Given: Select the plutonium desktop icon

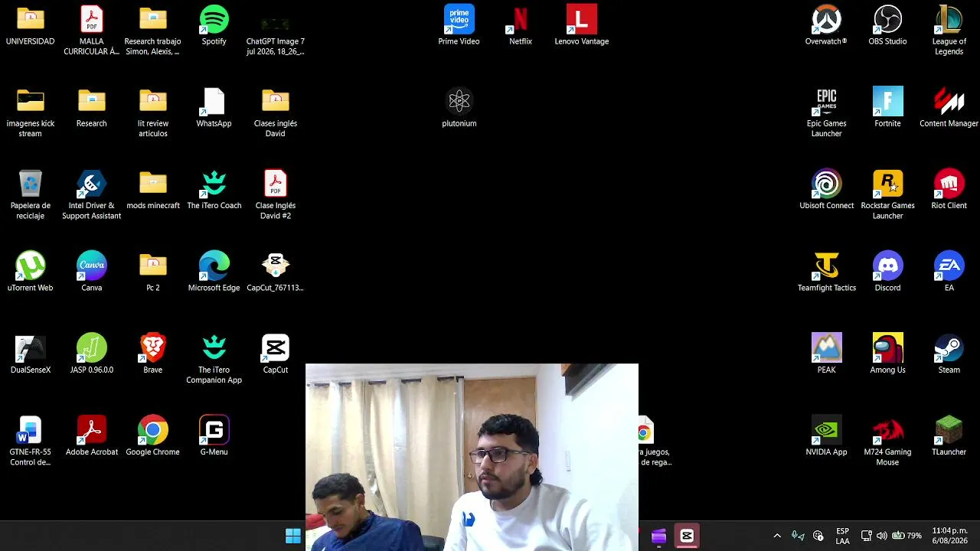Looking at the screenshot, I should click(x=459, y=101).
